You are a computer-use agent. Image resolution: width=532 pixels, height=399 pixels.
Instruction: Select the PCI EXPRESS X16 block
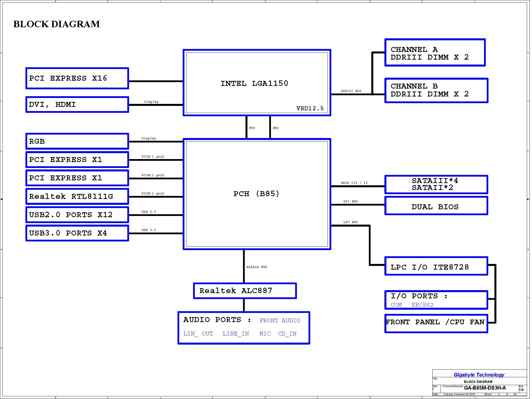pyautogui.click(x=77, y=78)
